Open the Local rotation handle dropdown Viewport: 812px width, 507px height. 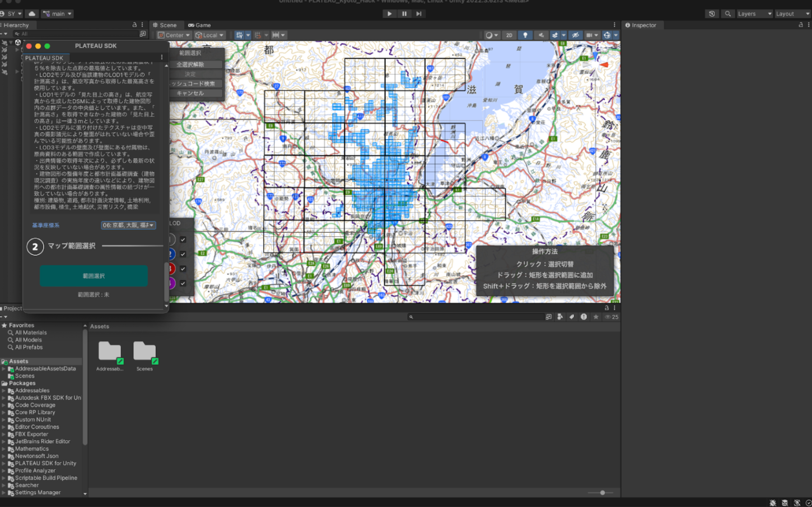point(209,35)
